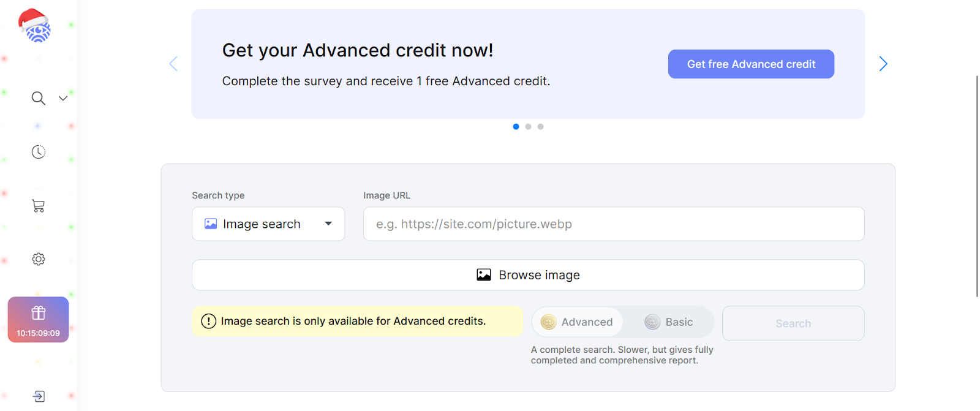The height and width of the screenshot is (411, 980).
Task: Click the logout icon in sidebar
Action: [38, 396]
